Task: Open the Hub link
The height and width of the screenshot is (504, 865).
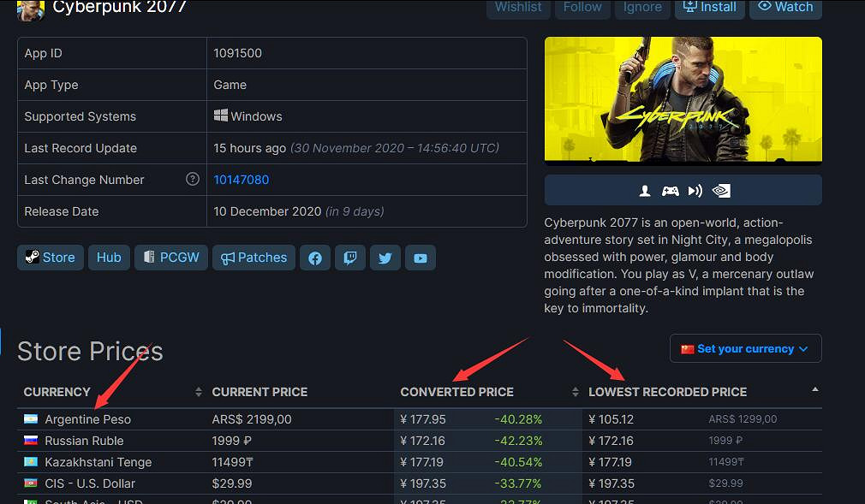Action: (x=109, y=258)
